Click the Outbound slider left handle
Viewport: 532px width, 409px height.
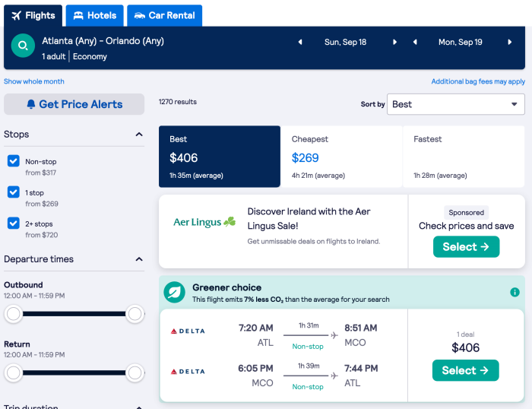click(x=13, y=313)
